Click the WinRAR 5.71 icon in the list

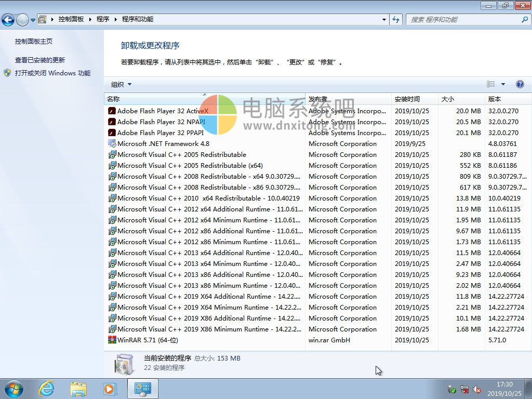(x=112, y=340)
